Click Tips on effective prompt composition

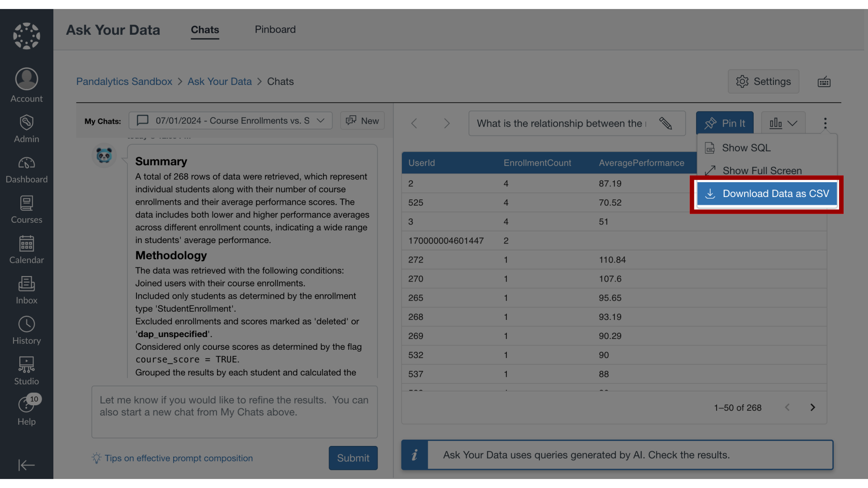(178, 458)
